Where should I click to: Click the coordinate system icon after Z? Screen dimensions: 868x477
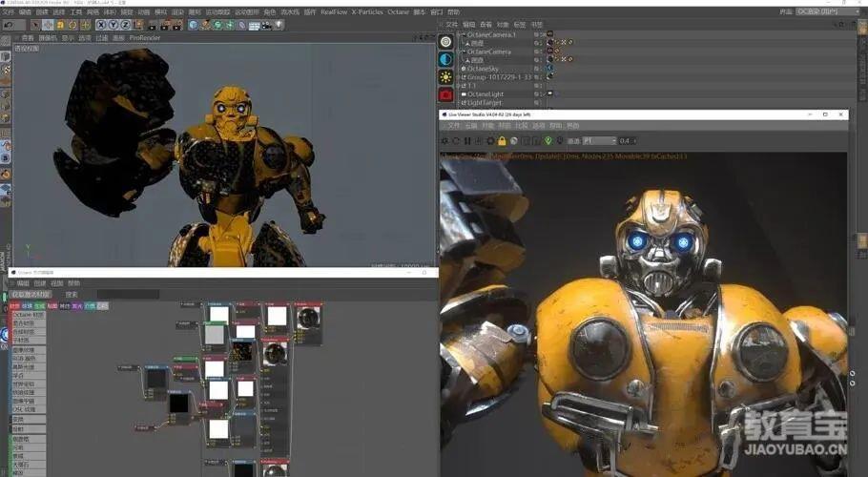pyautogui.click(x=137, y=25)
